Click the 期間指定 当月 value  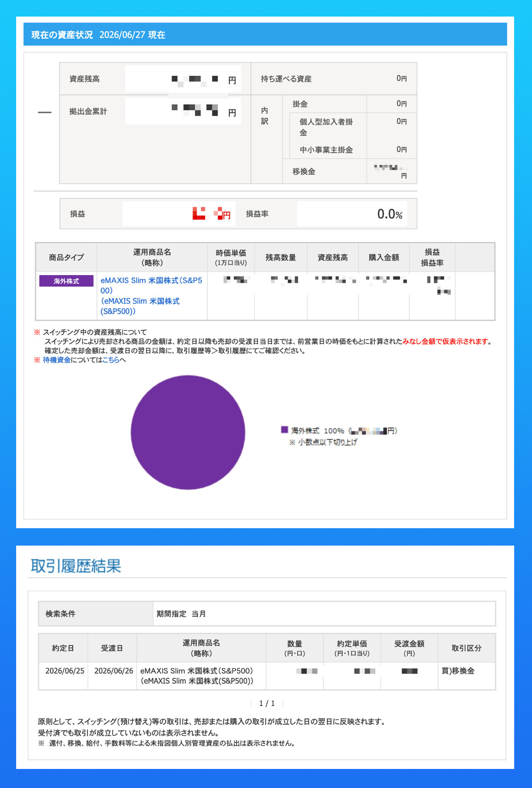[x=181, y=614]
